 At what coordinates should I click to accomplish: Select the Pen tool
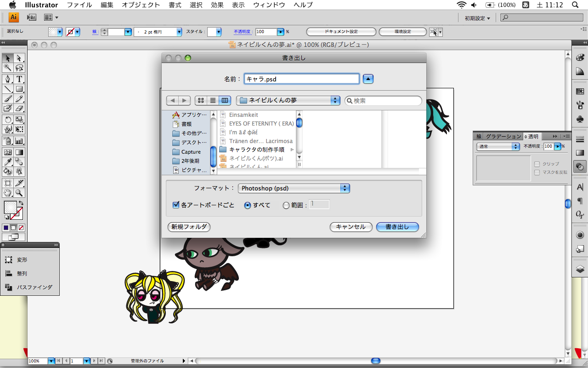point(8,79)
